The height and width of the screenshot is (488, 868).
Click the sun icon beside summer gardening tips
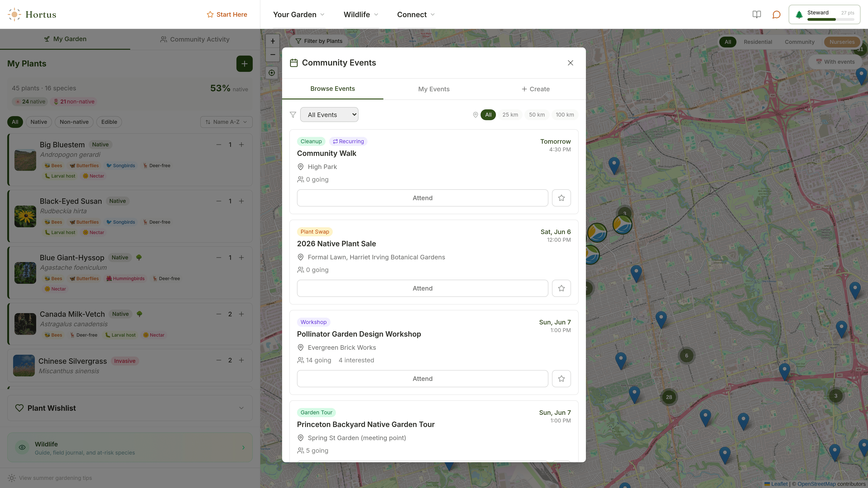point(12,478)
